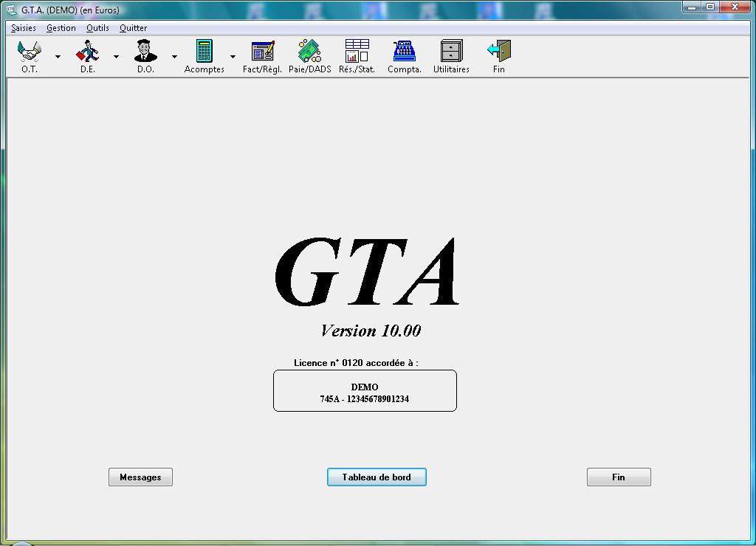Open the Outils menu
The width and height of the screenshot is (756, 546).
[x=97, y=28]
